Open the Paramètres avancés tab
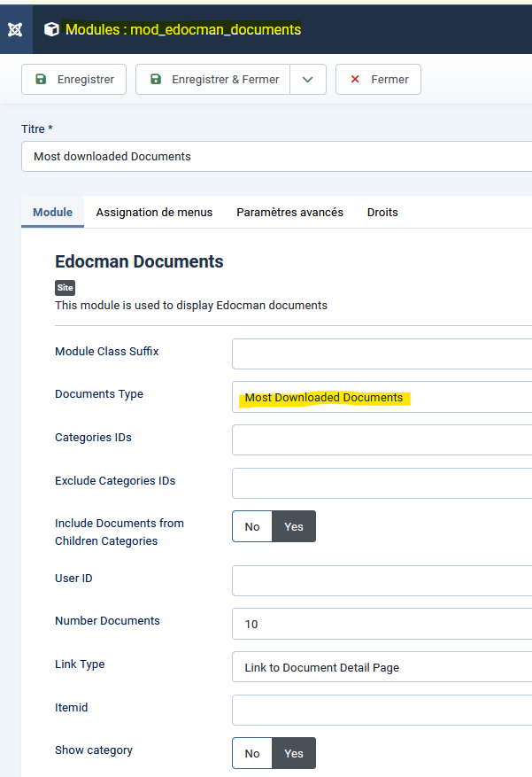Image resolution: width=532 pixels, height=777 pixels. (x=289, y=212)
